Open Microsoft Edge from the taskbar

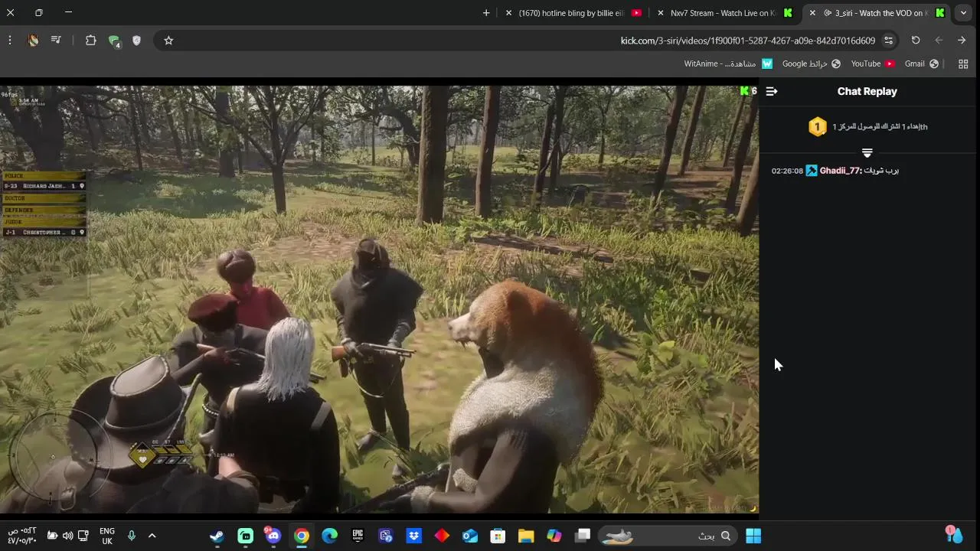(x=329, y=536)
